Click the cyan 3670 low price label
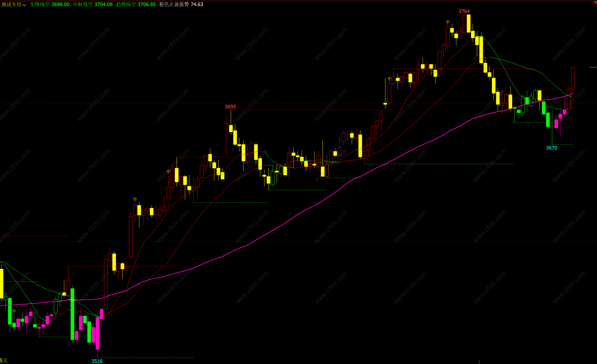Image resolution: width=597 pixels, height=364 pixels. 551,148
